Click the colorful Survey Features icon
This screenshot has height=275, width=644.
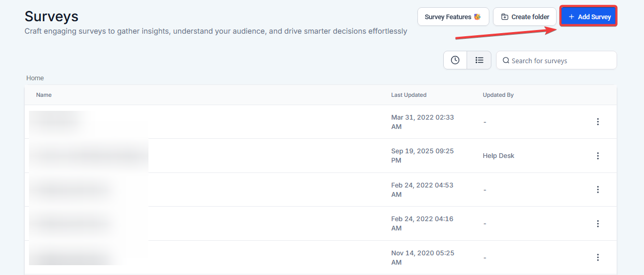coord(477,17)
